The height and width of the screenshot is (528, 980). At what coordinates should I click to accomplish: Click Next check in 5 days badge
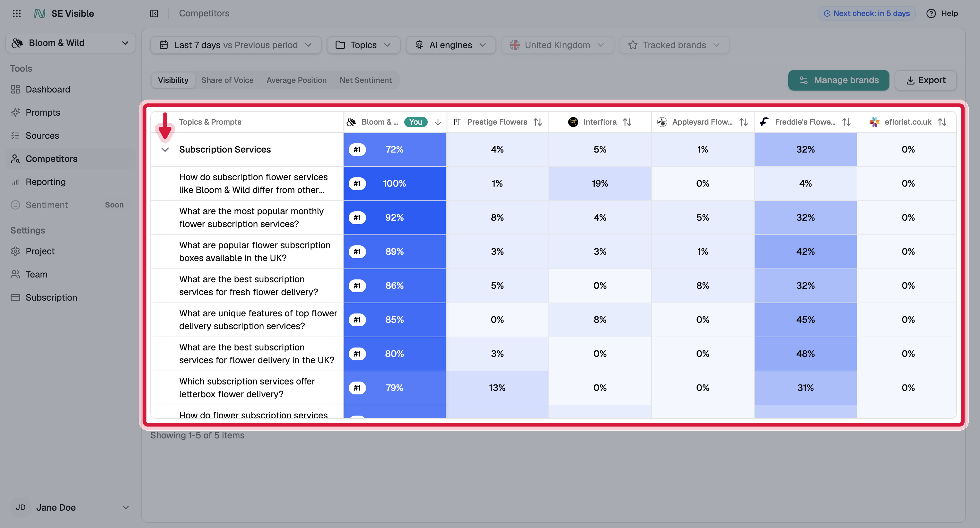coord(866,13)
